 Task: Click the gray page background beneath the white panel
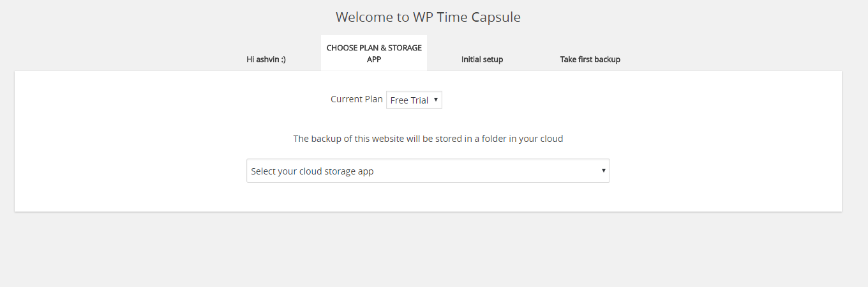pos(428,251)
